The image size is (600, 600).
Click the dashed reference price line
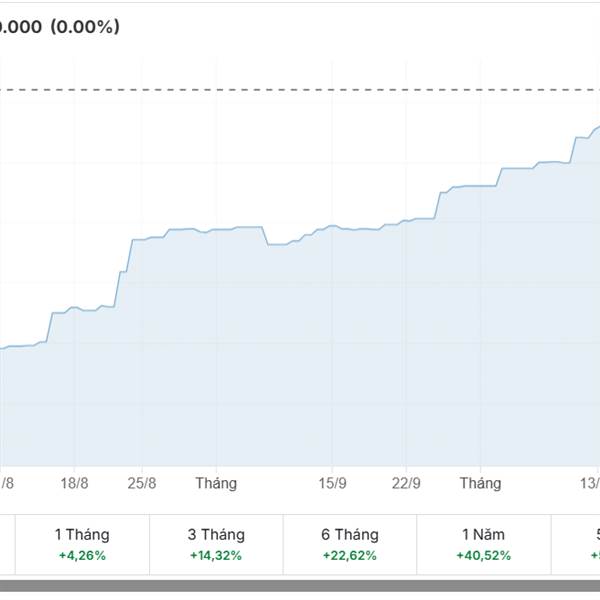coord(300,90)
